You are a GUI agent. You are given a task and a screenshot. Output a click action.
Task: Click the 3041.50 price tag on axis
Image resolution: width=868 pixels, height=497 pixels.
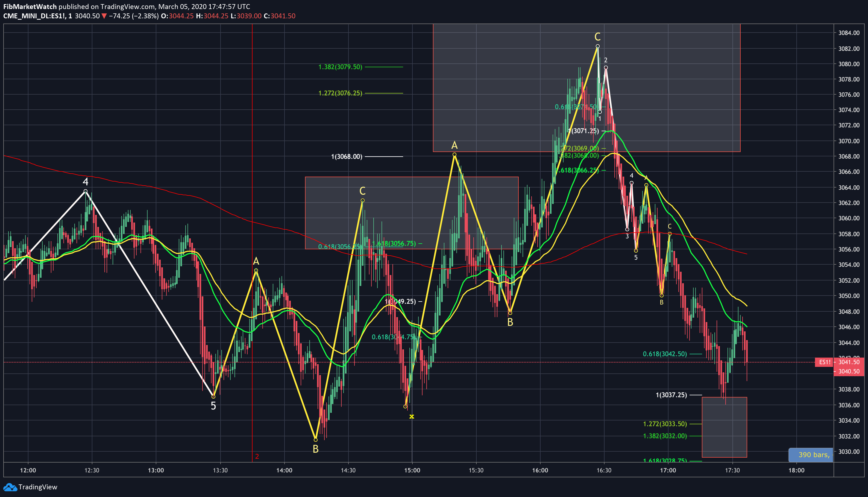849,362
